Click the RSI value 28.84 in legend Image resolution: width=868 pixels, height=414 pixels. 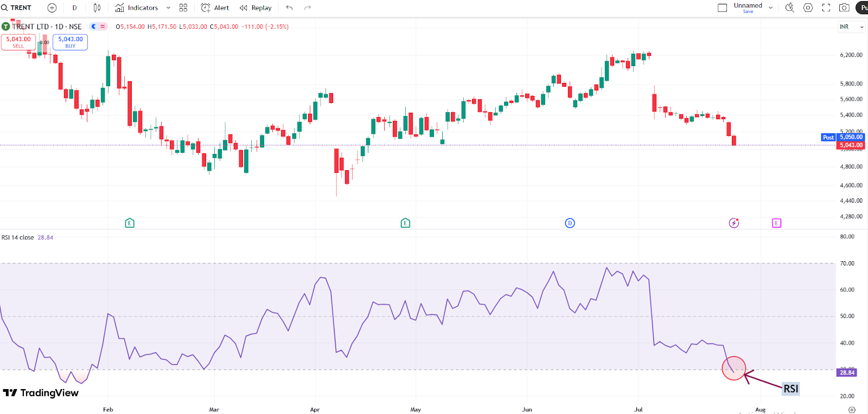tap(46, 237)
